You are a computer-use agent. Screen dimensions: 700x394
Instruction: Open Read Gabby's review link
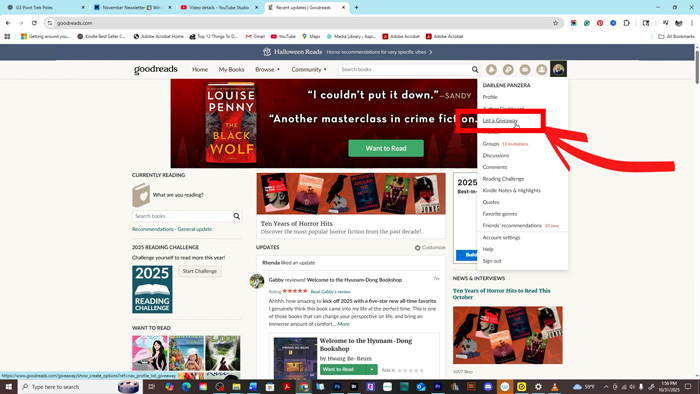click(x=330, y=292)
